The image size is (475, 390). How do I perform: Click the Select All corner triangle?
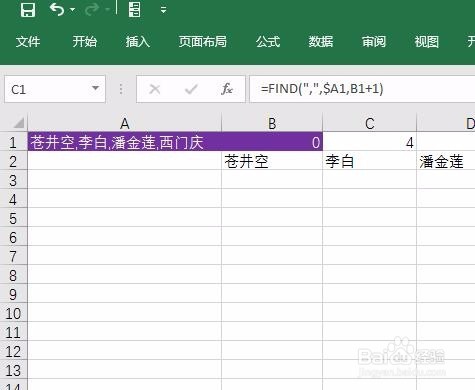click(x=18, y=123)
